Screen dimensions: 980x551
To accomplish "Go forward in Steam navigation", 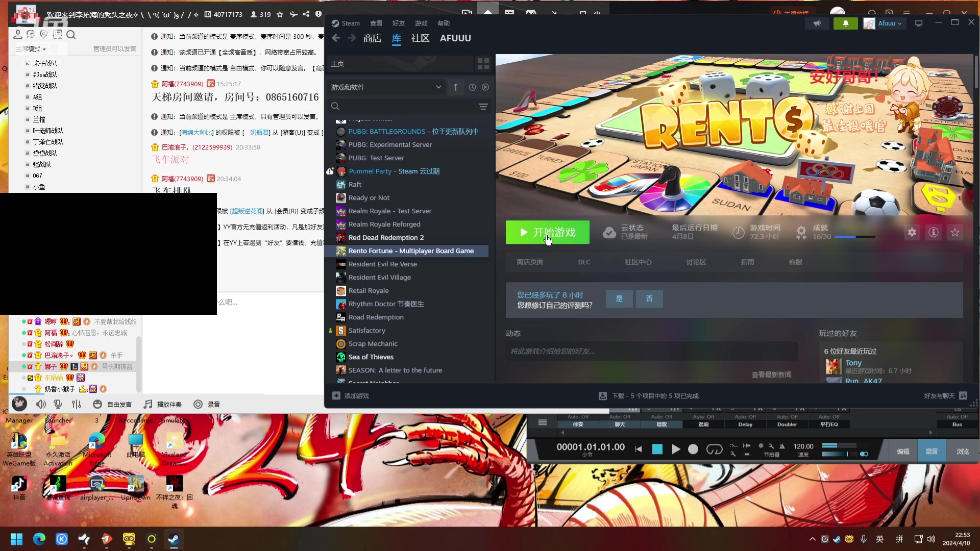I will [352, 38].
